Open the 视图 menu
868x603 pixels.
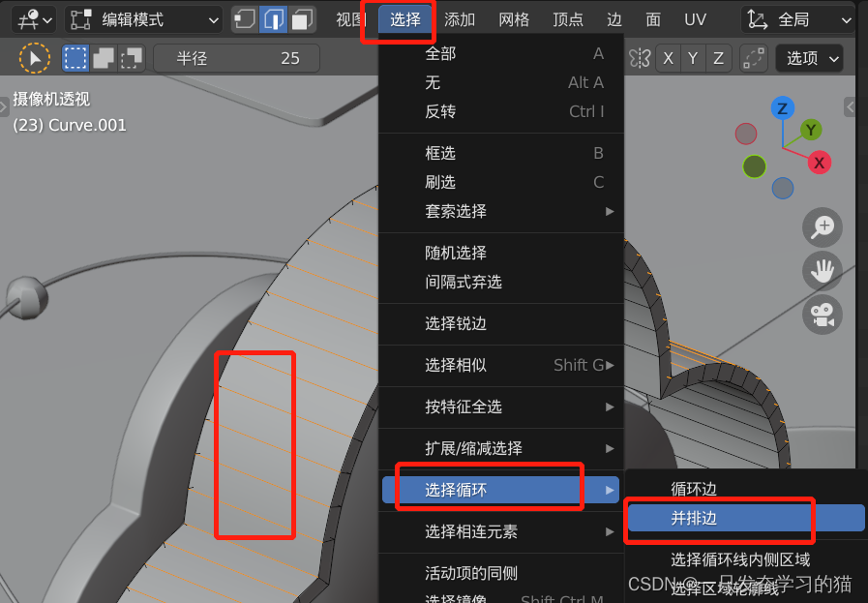348,19
